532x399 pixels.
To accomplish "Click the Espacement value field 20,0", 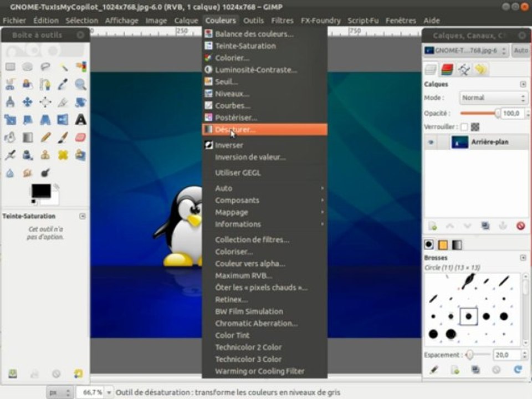I will [x=508, y=355].
